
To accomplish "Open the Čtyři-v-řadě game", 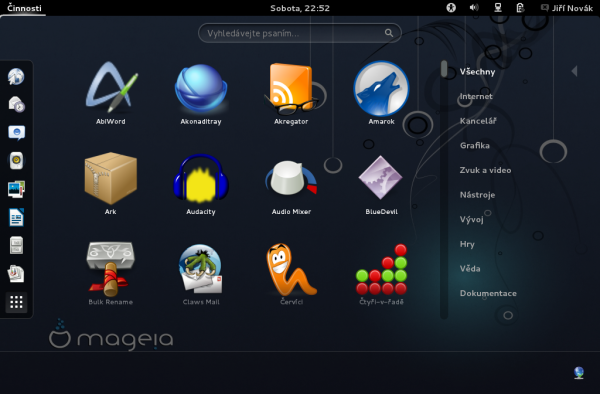I will pos(382,274).
